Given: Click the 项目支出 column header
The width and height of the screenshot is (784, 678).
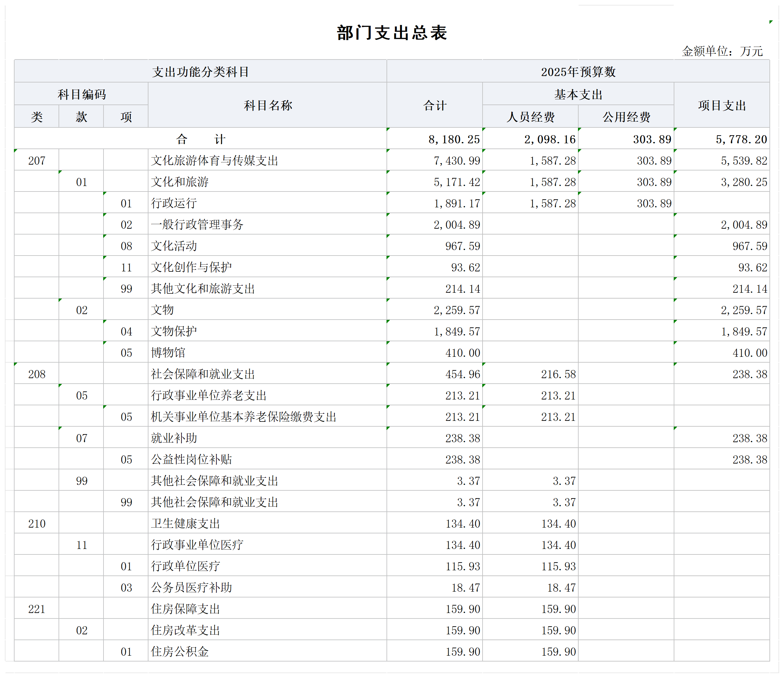Looking at the screenshot, I should coord(722,105).
